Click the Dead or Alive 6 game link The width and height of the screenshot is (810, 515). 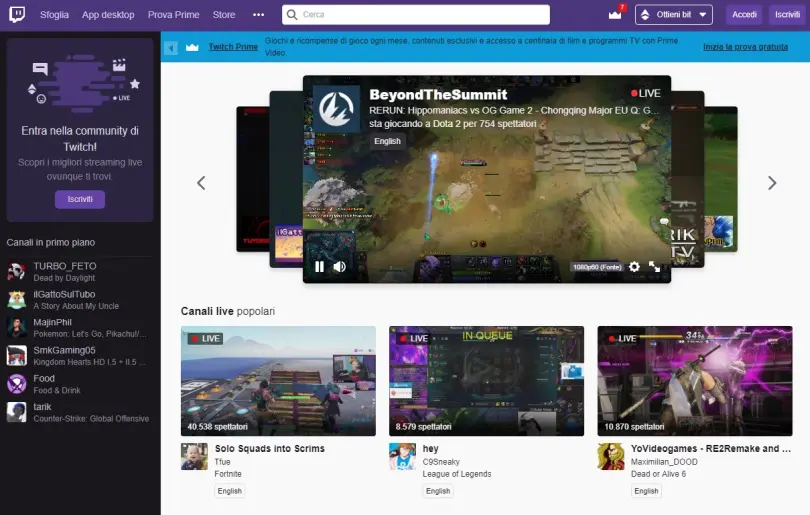(x=658, y=474)
